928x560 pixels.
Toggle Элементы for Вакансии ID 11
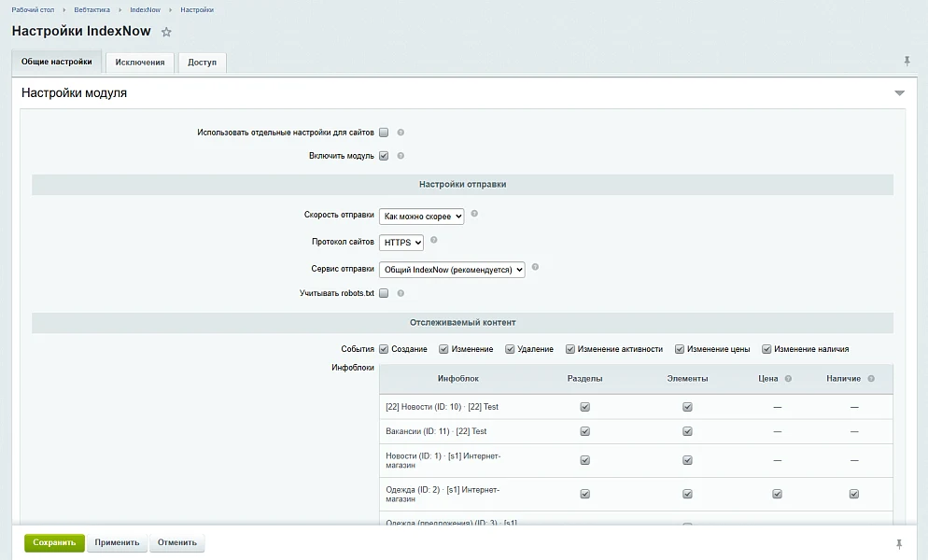[687, 431]
